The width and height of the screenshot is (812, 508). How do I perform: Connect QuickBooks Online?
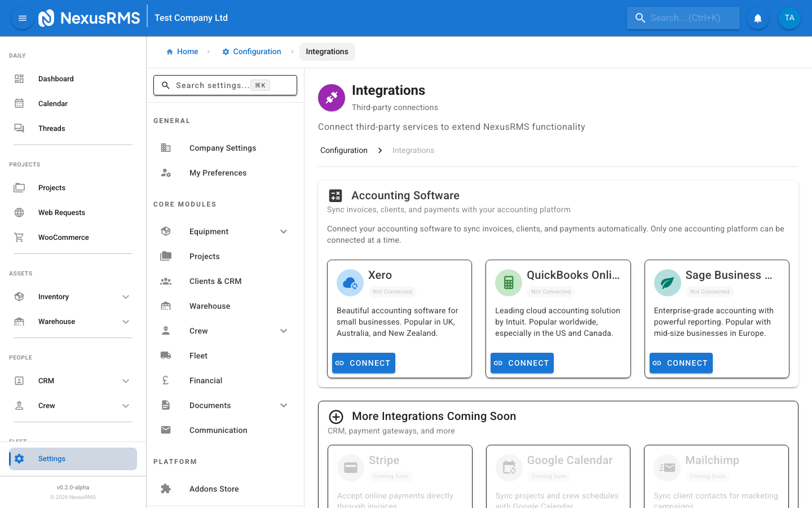522,363
